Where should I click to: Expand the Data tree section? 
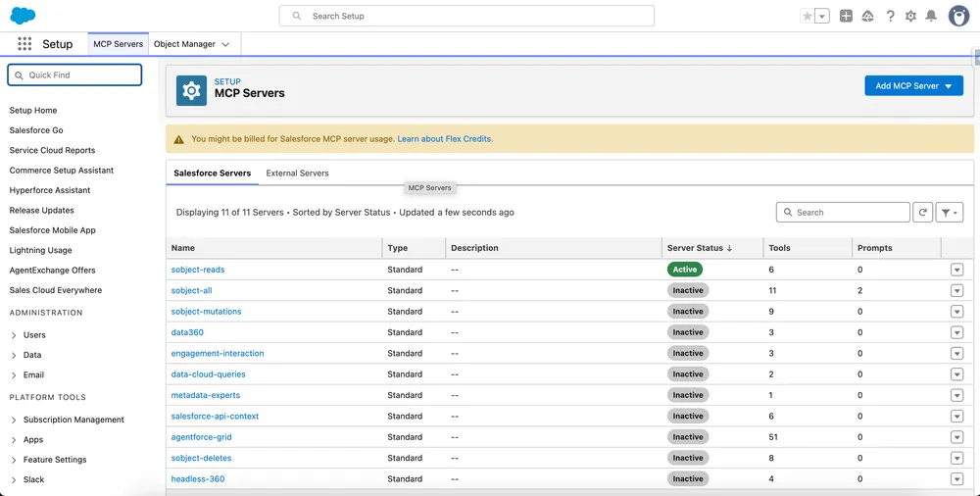[14, 355]
